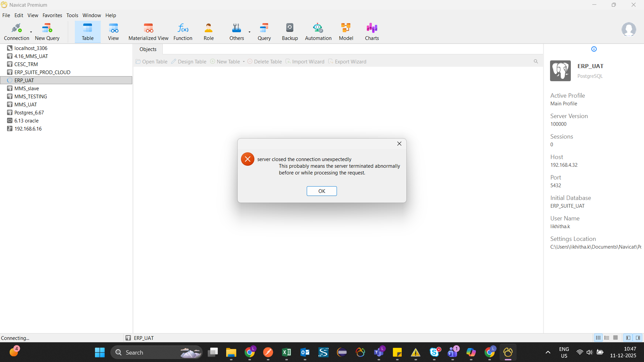Viewport: 644px width, 362px height.
Task: Open the Window menu
Action: (x=92, y=15)
